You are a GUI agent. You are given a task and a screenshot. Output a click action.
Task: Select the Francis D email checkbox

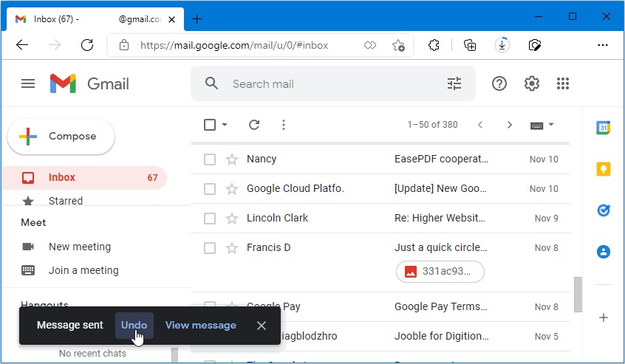(x=210, y=248)
